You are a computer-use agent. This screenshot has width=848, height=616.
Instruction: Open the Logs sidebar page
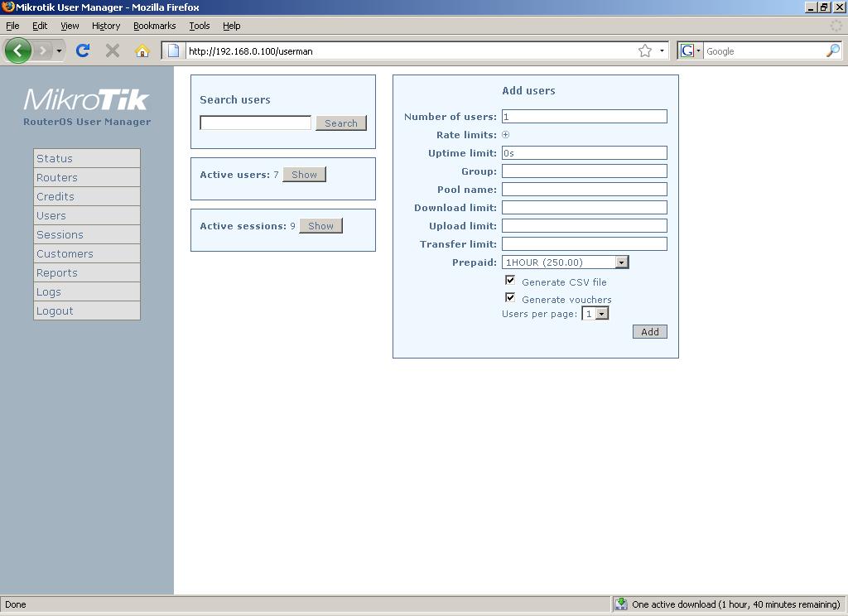point(87,291)
